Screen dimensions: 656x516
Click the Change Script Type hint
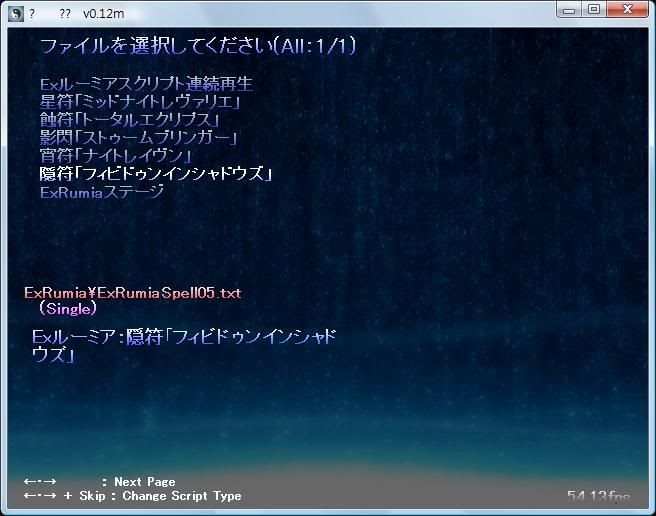tap(182, 496)
